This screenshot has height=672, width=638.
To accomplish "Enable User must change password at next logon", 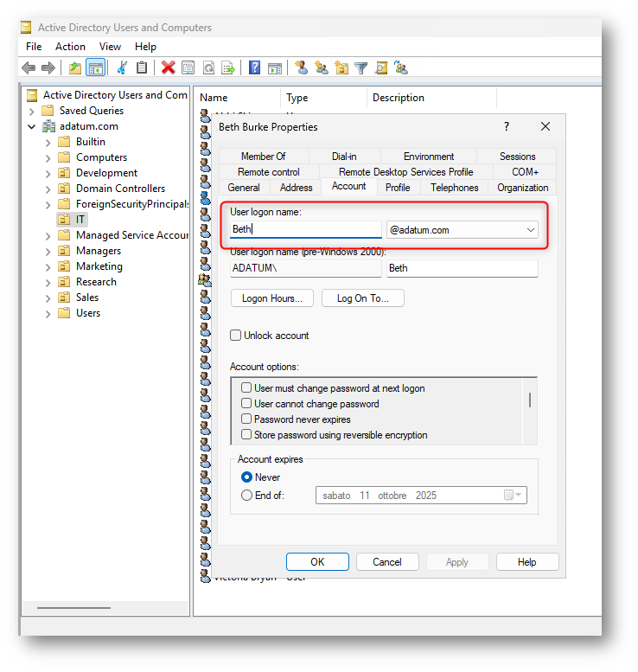I will coord(246,387).
